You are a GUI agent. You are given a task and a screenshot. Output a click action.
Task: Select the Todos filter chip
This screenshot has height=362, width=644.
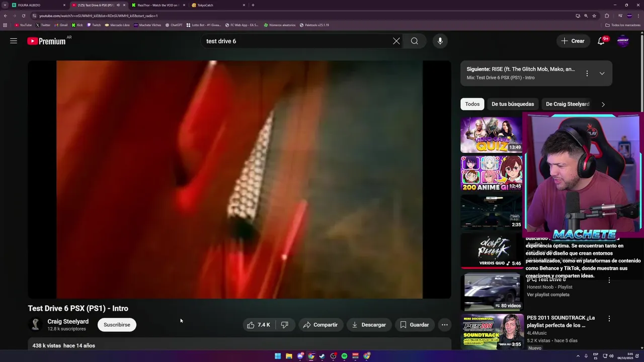(x=472, y=104)
